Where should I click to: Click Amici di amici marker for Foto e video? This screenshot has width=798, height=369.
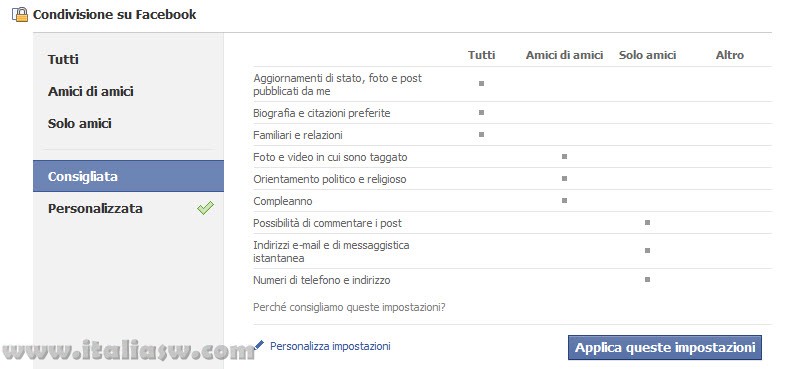(x=564, y=157)
